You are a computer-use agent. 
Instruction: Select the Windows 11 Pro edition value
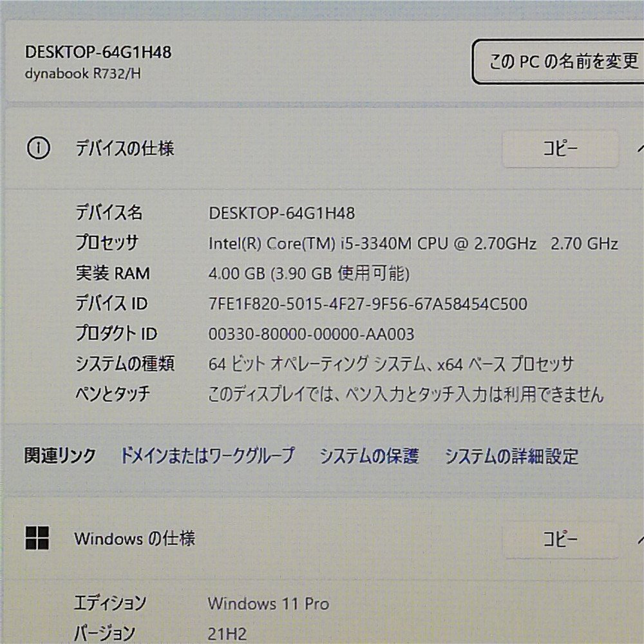(269, 604)
